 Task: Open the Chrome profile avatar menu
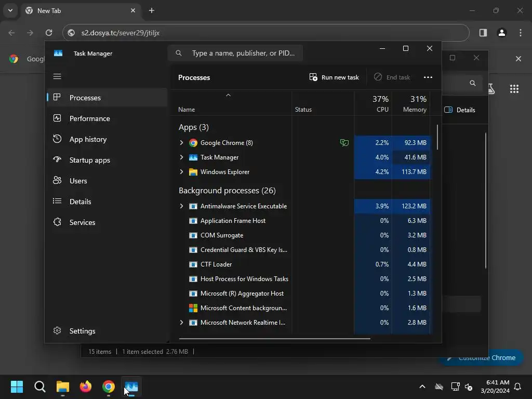pyautogui.click(x=502, y=33)
